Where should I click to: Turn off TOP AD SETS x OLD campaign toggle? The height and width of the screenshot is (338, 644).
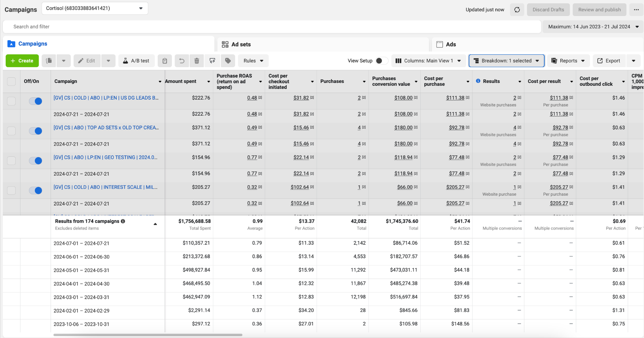pyautogui.click(x=36, y=131)
